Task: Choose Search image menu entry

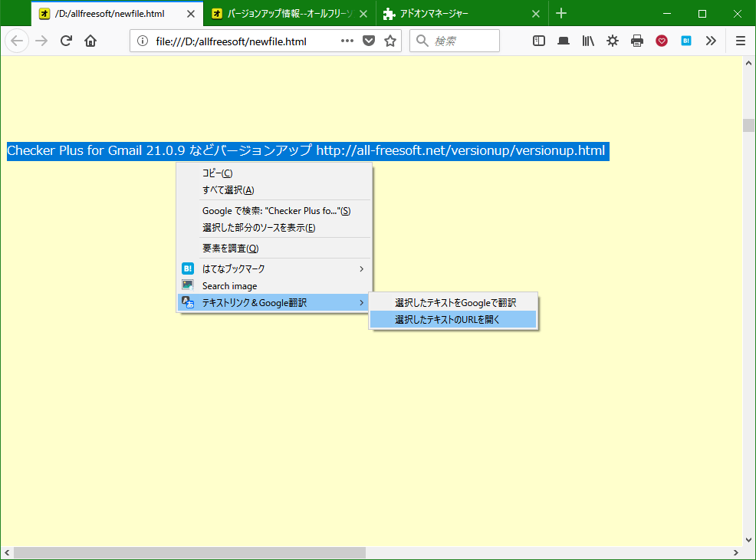Action: [274, 286]
